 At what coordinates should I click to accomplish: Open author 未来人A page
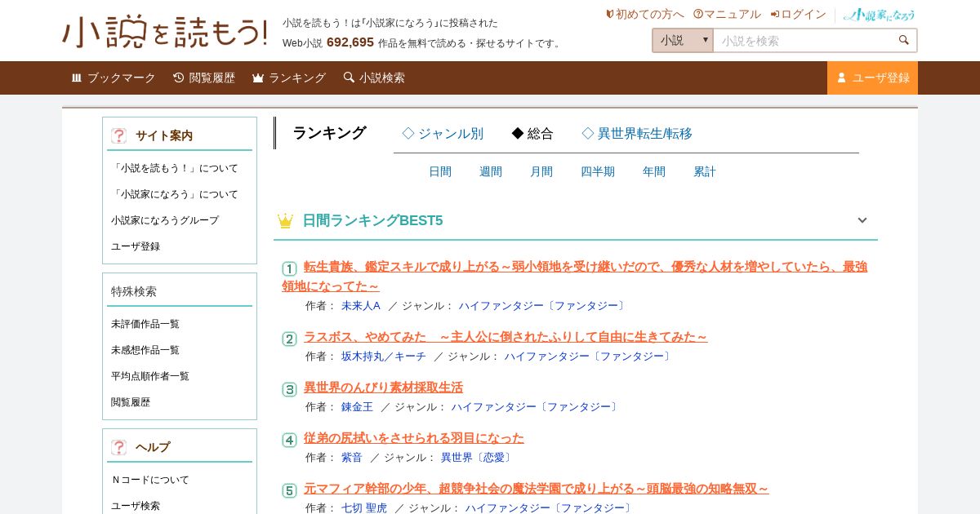coord(361,306)
